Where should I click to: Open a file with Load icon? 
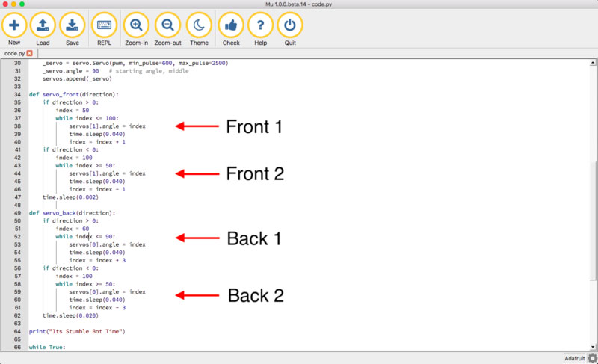tap(43, 25)
